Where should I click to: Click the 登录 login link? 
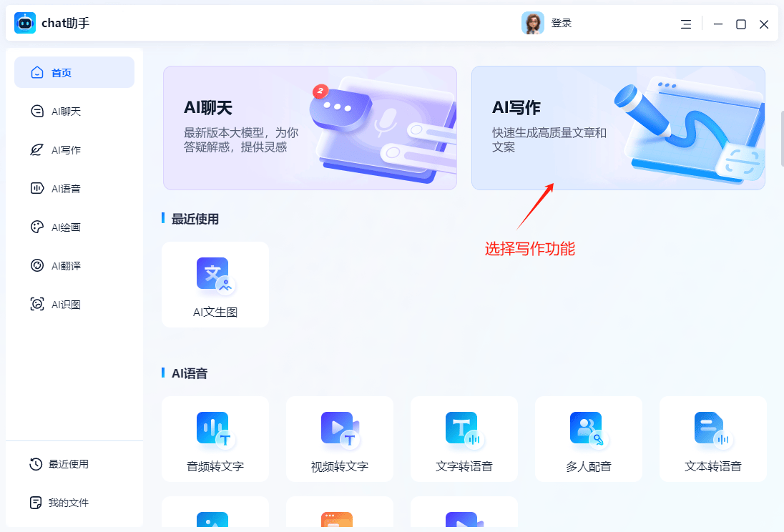[x=562, y=24]
